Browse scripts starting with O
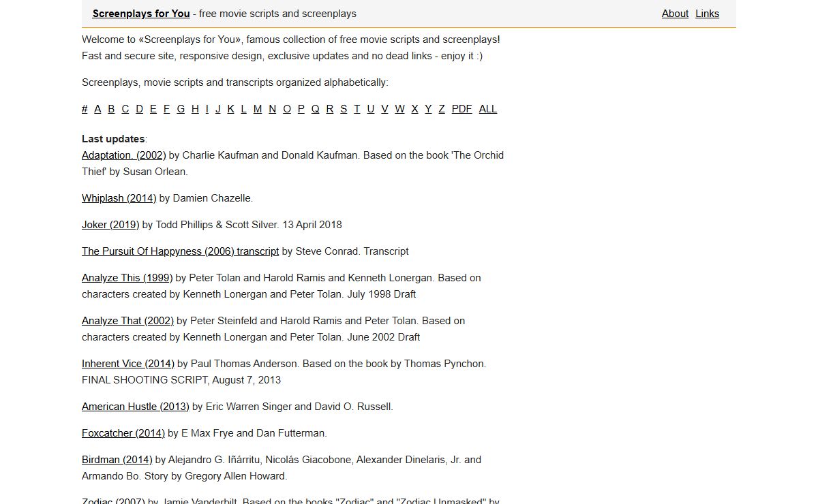The height and width of the screenshot is (504, 818). tap(287, 109)
